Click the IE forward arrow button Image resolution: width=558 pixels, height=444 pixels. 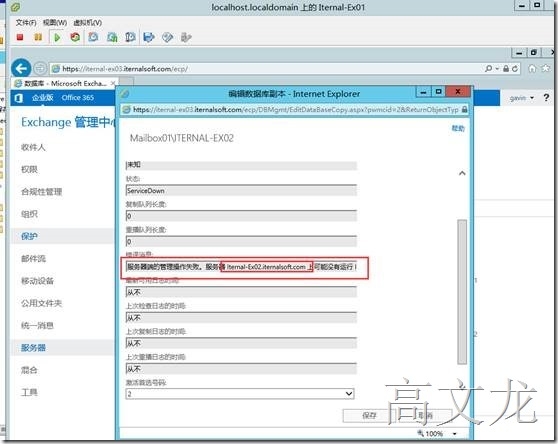pos(40,68)
